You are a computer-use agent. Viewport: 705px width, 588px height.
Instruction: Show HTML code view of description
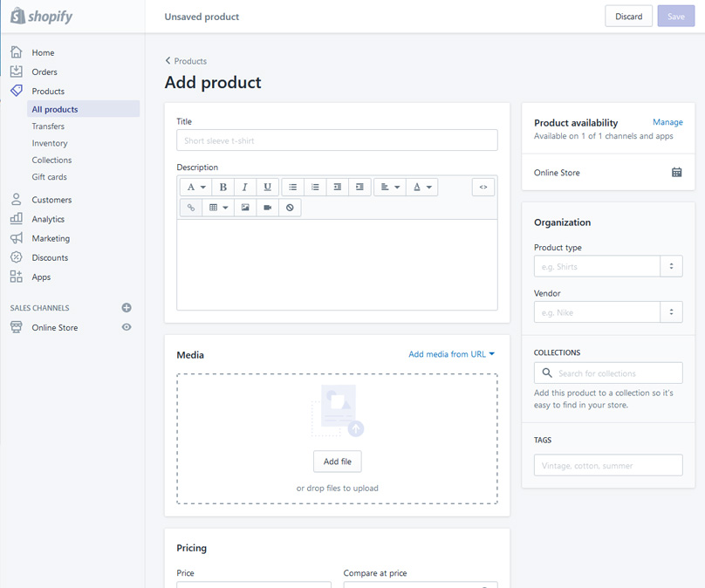(x=483, y=187)
